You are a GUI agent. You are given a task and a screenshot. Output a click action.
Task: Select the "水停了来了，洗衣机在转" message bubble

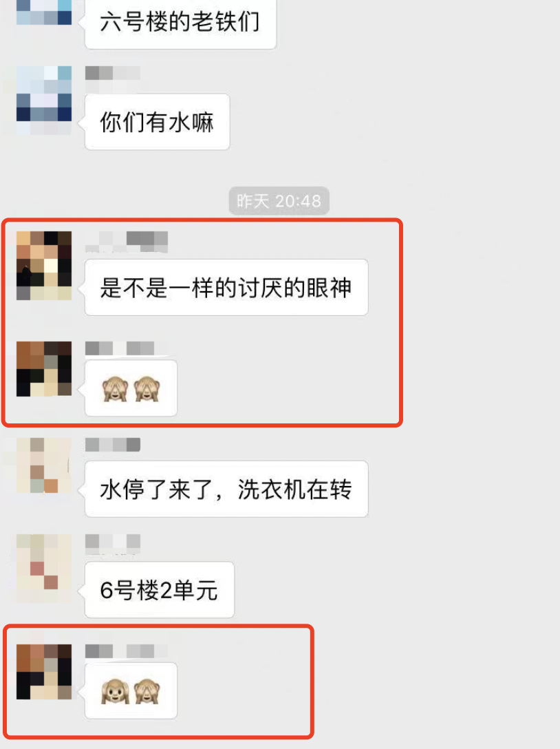226,489
